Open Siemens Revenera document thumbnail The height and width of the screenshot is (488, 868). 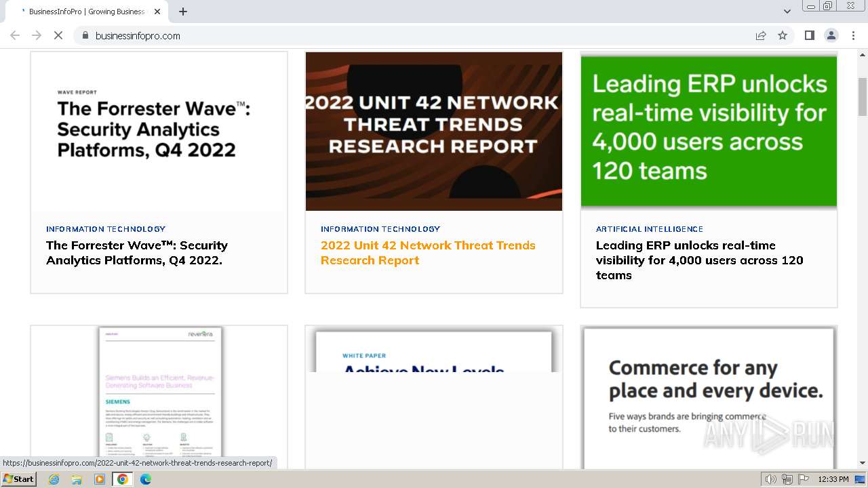point(159,397)
